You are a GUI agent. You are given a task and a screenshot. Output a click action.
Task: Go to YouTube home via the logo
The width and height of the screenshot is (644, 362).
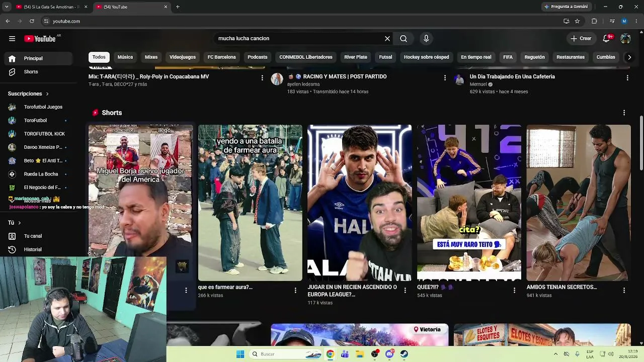40,39
